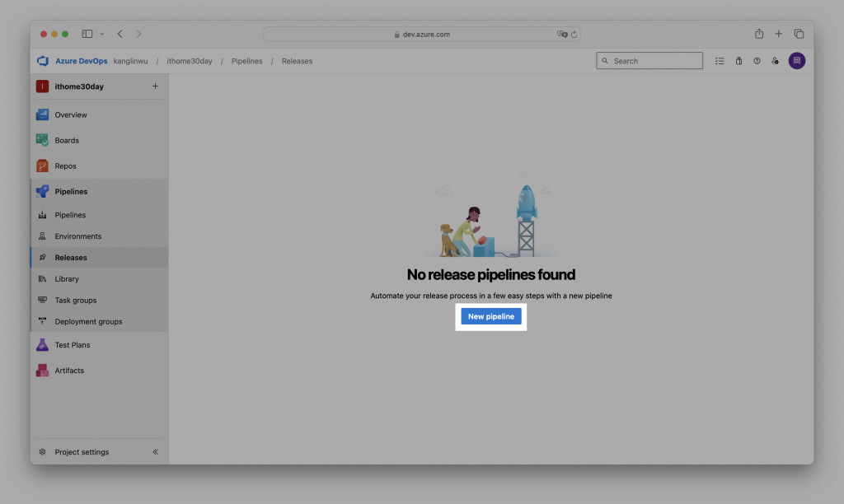Open the Artifacts hub icon
The image size is (844, 504).
43,371
